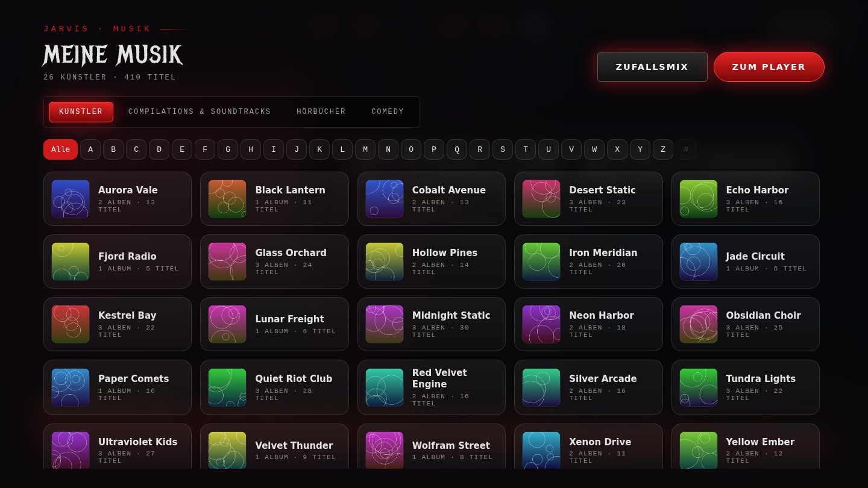Open the Xenon Drive artist name

click(600, 442)
